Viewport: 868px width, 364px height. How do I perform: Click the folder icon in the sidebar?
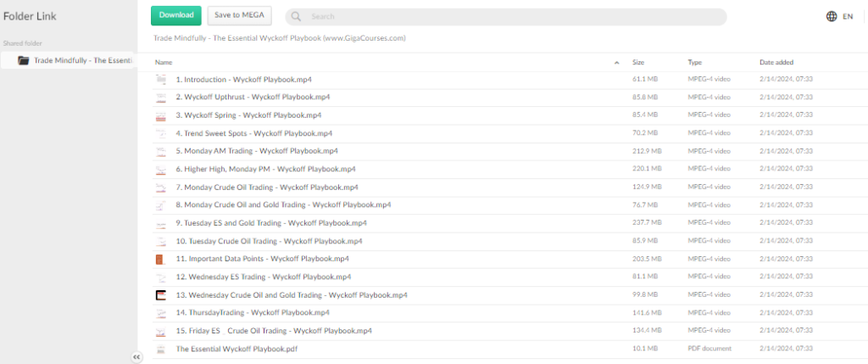(24, 60)
